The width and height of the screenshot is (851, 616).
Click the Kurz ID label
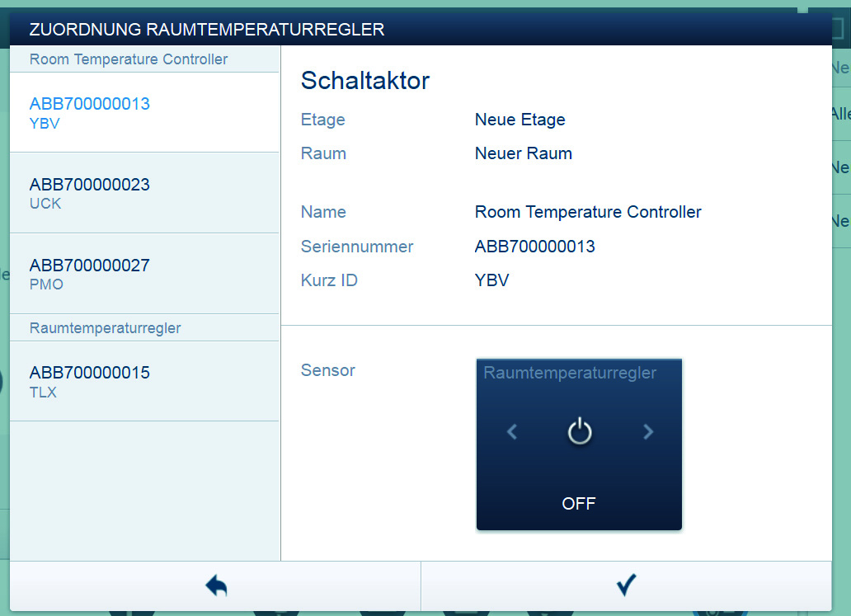click(329, 280)
